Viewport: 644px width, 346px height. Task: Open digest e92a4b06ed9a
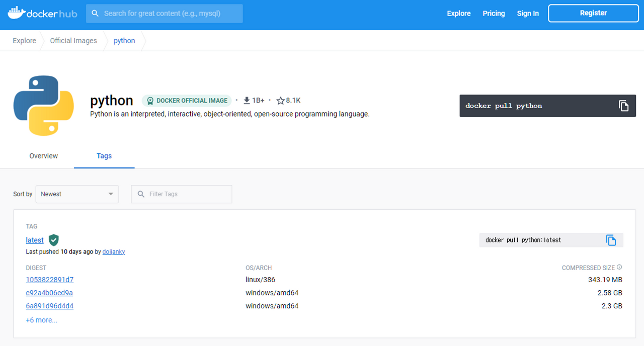pyautogui.click(x=49, y=293)
